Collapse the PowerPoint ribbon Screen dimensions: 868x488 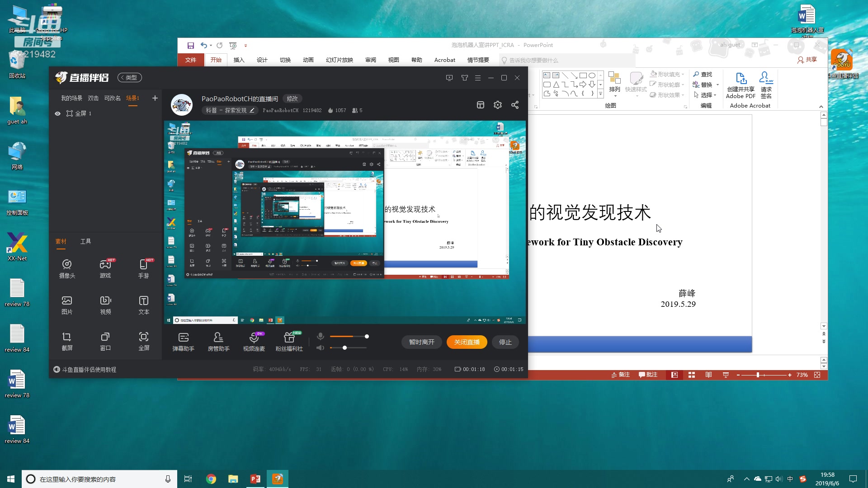pos(821,107)
